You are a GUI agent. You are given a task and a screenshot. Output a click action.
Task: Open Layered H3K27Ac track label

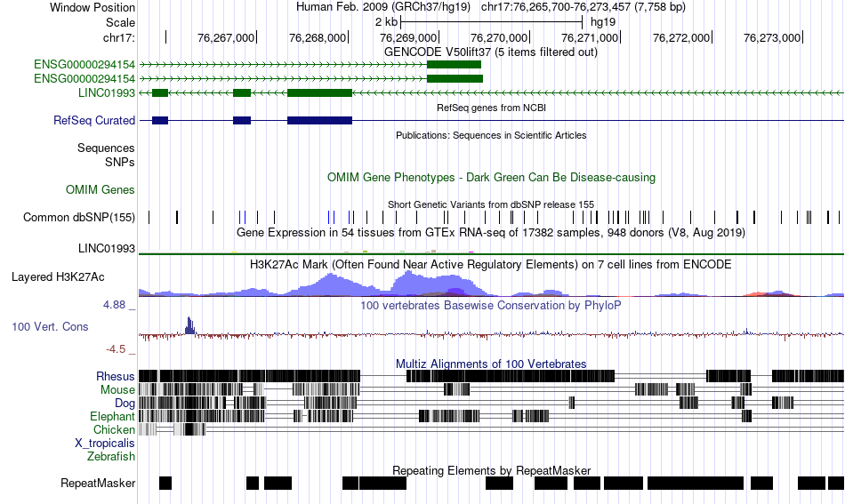click(x=58, y=276)
